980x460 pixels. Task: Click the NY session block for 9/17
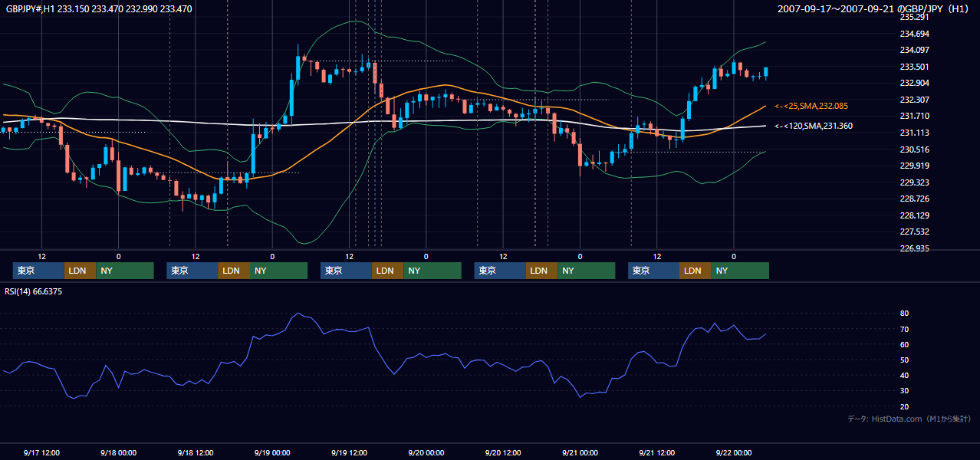tap(124, 271)
